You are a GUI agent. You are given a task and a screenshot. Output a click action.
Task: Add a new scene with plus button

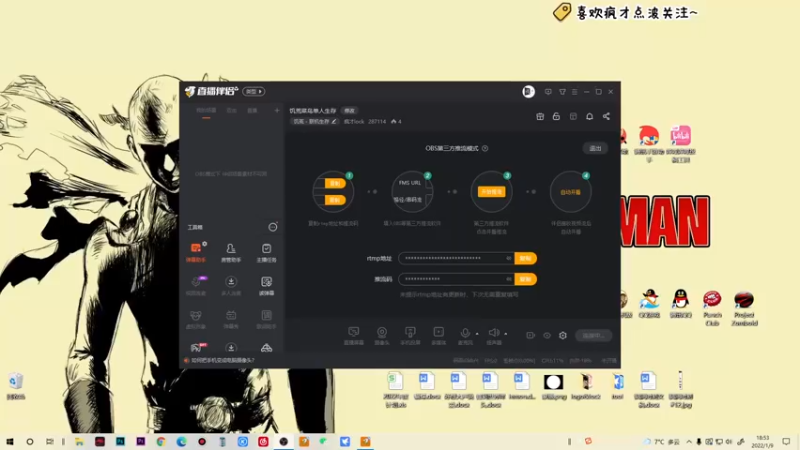(277, 110)
